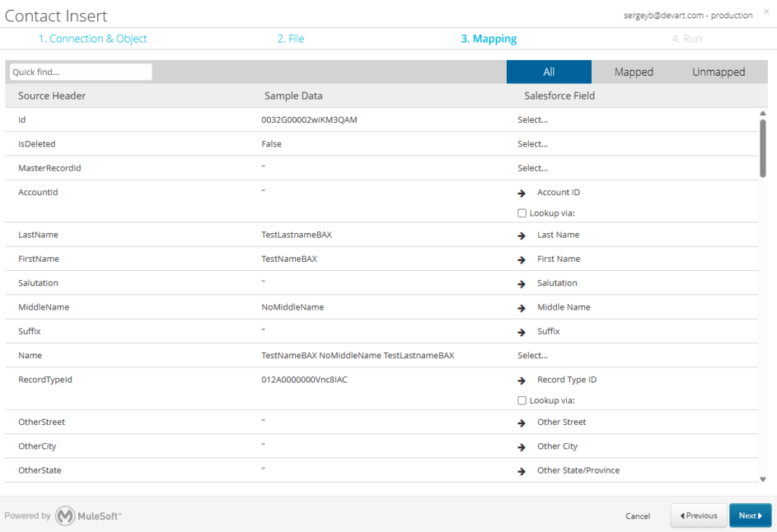
Task: Open Salesforce field selector for MasterRecordId row
Action: [x=533, y=168]
